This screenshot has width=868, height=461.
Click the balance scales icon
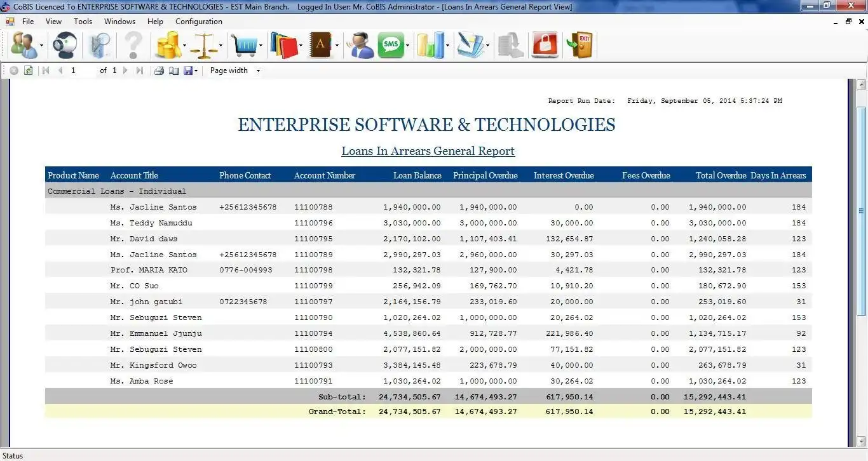pos(203,45)
